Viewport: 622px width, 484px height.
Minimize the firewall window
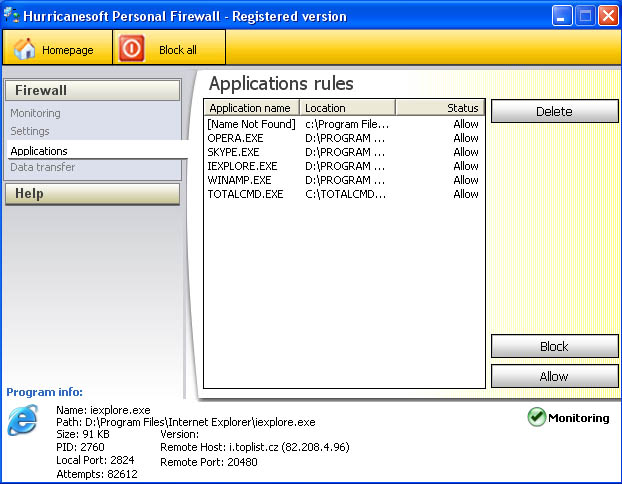[x=562, y=16]
